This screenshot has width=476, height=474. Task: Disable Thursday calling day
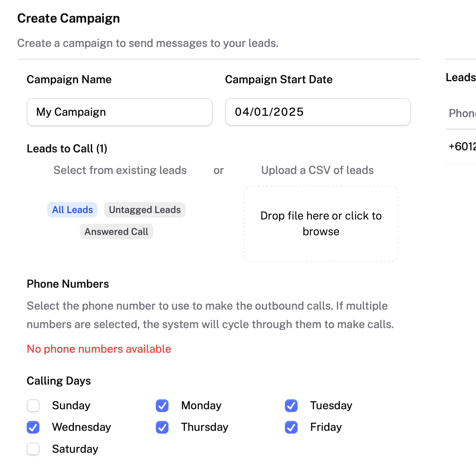162,427
